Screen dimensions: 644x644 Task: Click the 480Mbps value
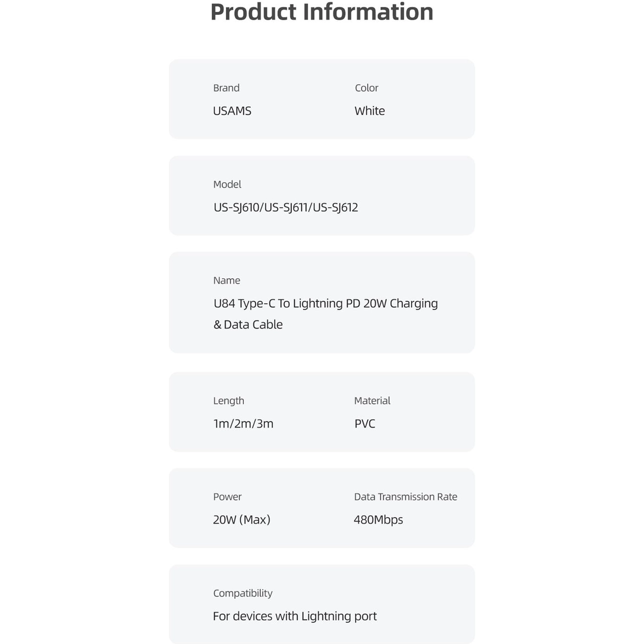click(x=378, y=520)
